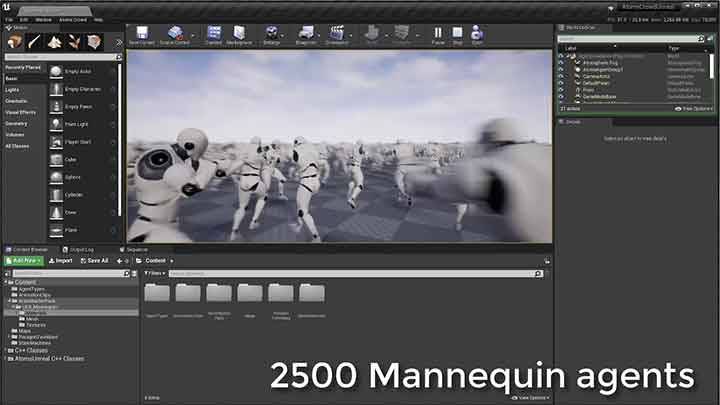The width and height of the screenshot is (720, 405).
Task: Collapse the Content root folder tree
Action: tap(6, 282)
